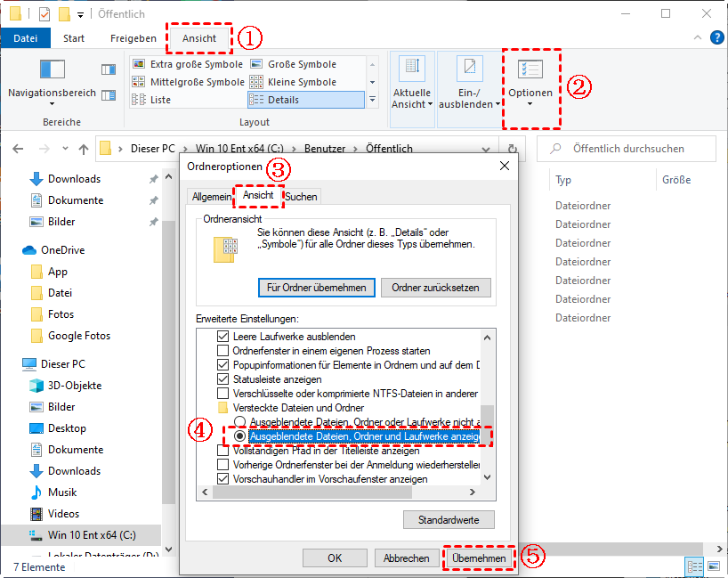Switch to Suchen tab in Ordneroptionen
728x578 pixels.
pyautogui.click(x=302, y=197)
